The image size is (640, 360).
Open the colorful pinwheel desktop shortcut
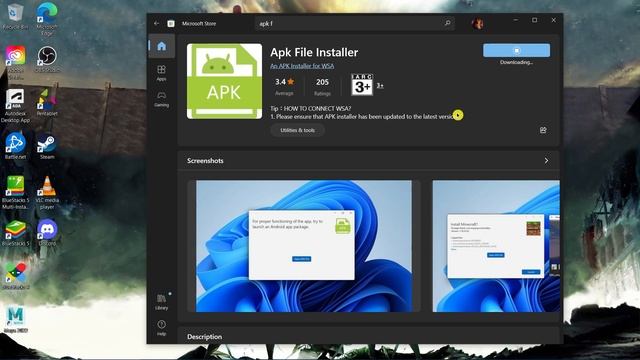[x=16, y=276]
